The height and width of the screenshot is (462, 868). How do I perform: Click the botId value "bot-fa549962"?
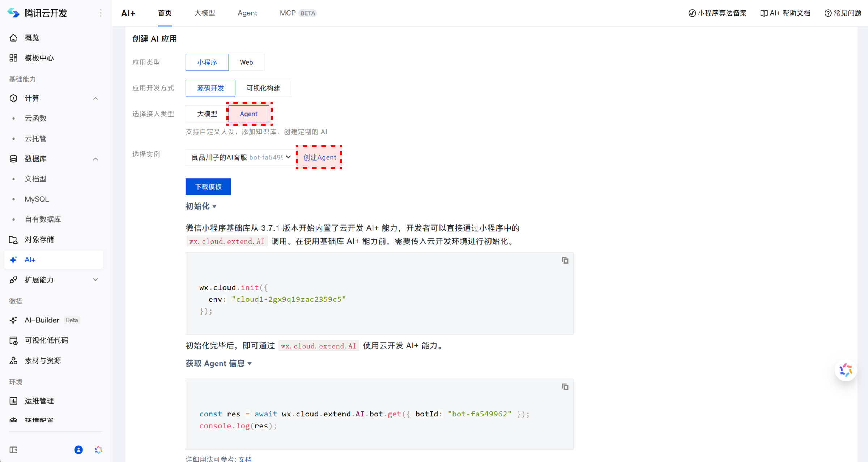[x=480, y=414]
